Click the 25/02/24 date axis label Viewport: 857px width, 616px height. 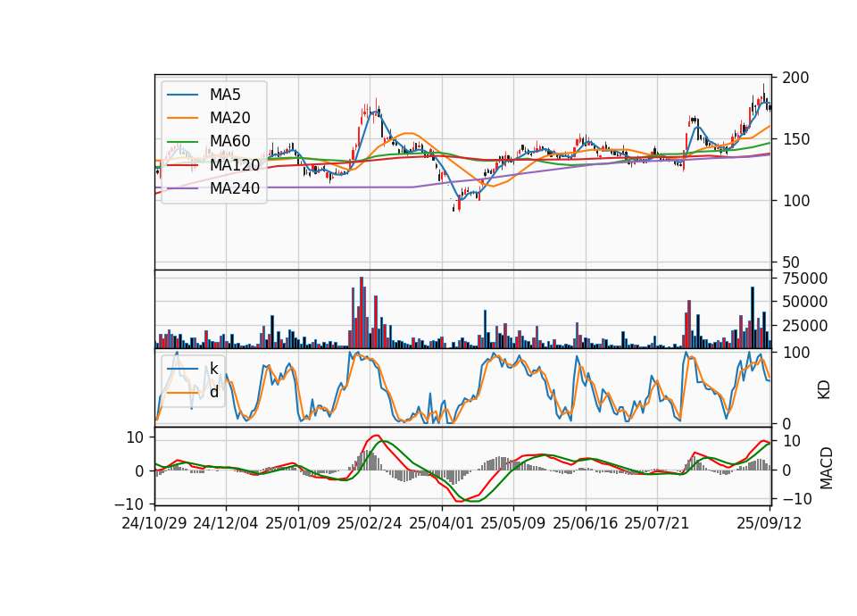[x=370, y=523]
